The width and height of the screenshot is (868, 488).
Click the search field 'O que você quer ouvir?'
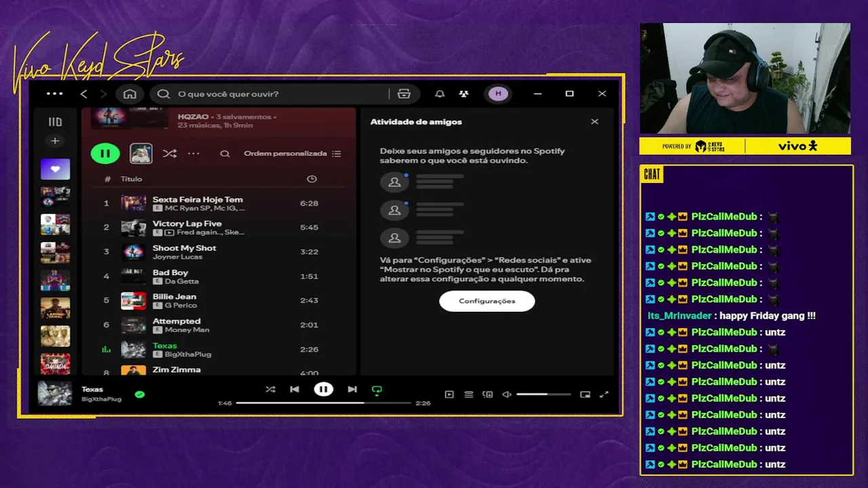click(271, 94)
